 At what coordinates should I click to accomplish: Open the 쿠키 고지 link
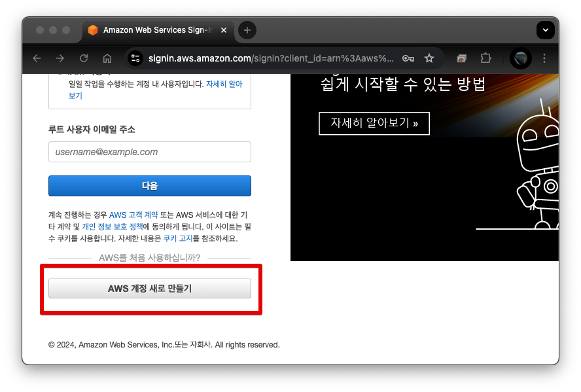pyautogui.click(x=178, y=238)
